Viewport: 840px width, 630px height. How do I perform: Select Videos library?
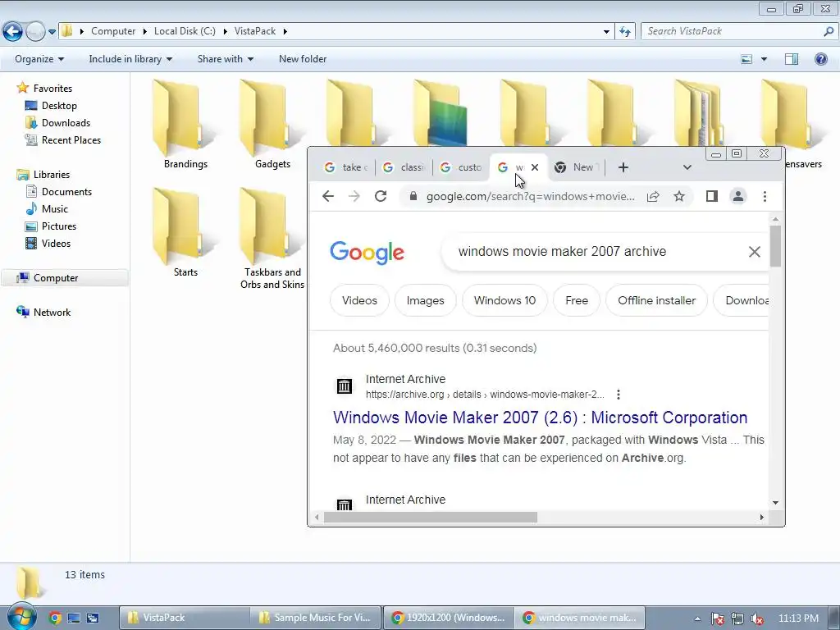tap(56, 243)
